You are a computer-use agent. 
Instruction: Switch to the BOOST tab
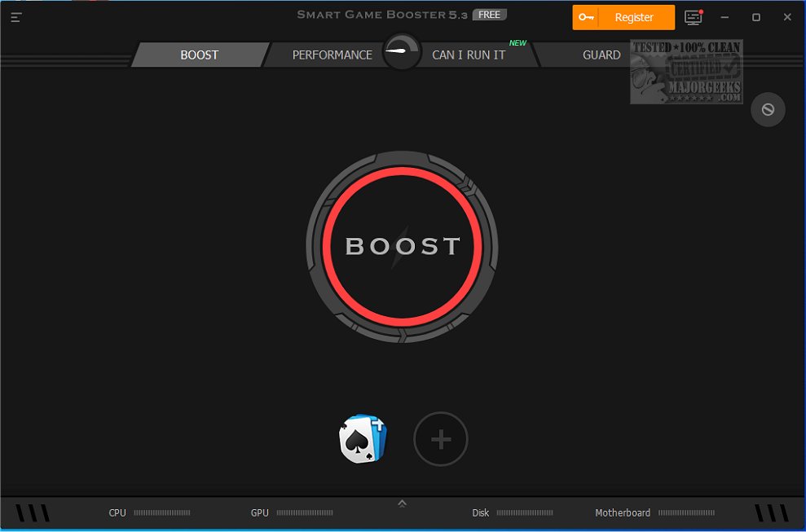pos(199,54)
